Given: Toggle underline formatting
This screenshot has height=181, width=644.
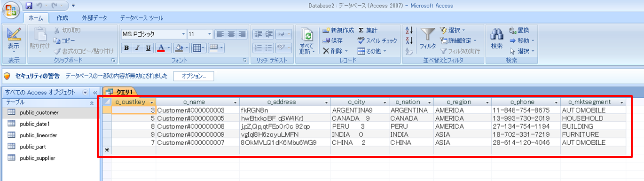Looking at the screenshot, I should click(x=149, y=47).
